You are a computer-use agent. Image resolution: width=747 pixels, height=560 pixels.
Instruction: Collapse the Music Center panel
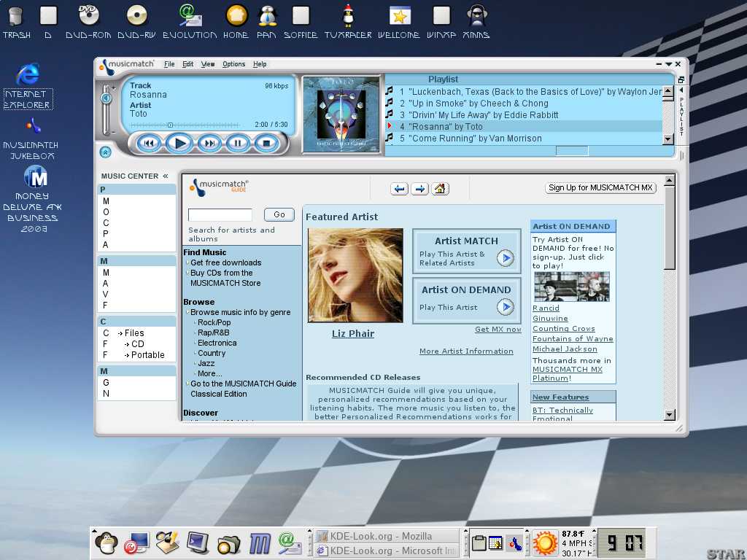point(166,176)
